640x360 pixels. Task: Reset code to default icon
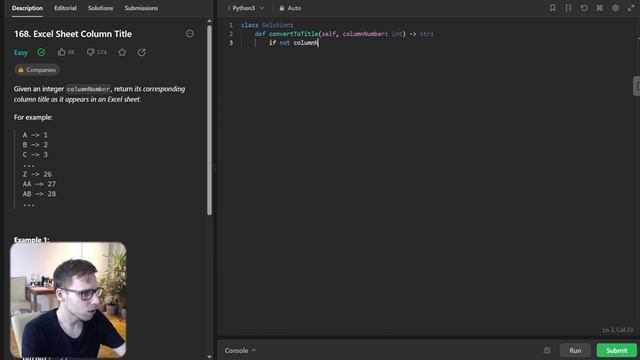point(584,8)
